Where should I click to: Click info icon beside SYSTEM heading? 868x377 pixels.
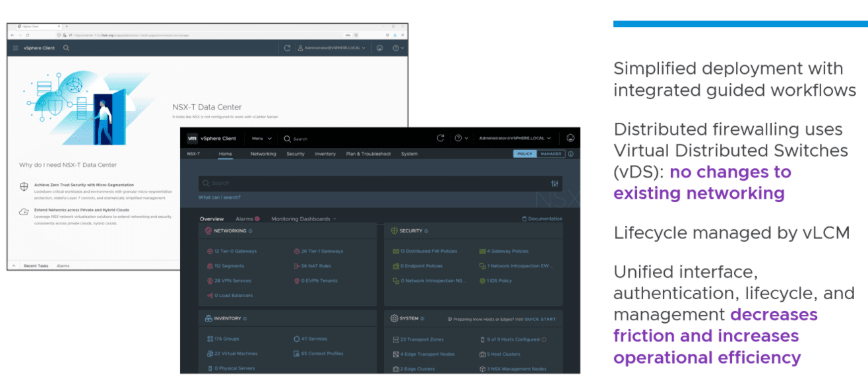coord(423,318)
